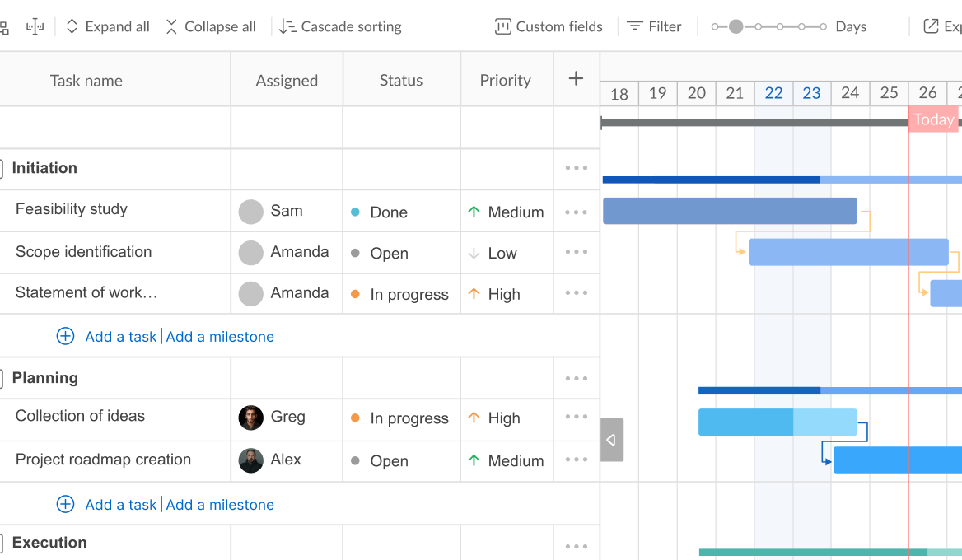Open more options for Collection of ideas
The image size is (962, 560).
click(576, 417)
